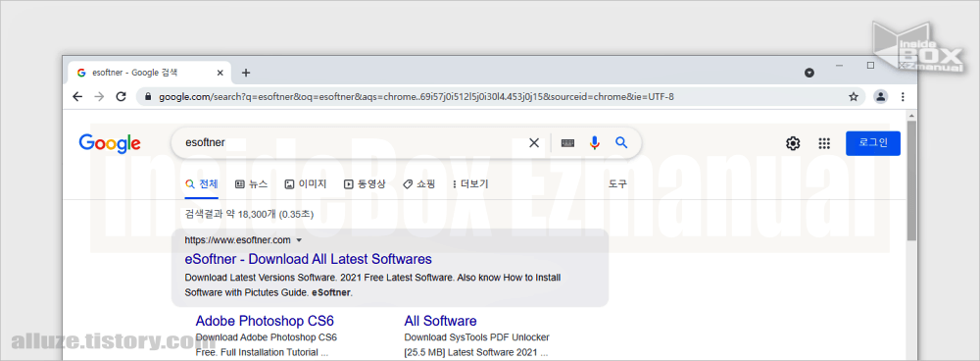980x361 pixels.
Task: Click the blue 로그인 sign-in button
Action: [x=872, y=143]
